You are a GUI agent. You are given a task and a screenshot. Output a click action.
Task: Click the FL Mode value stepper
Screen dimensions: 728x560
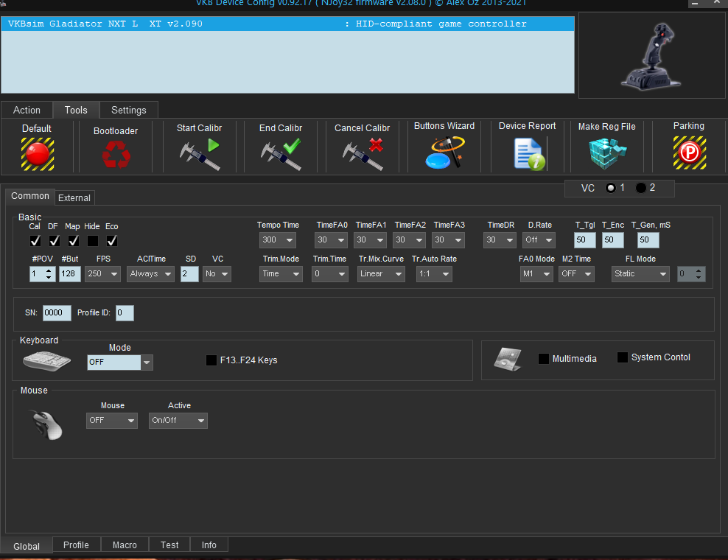(x=699, y=274)
